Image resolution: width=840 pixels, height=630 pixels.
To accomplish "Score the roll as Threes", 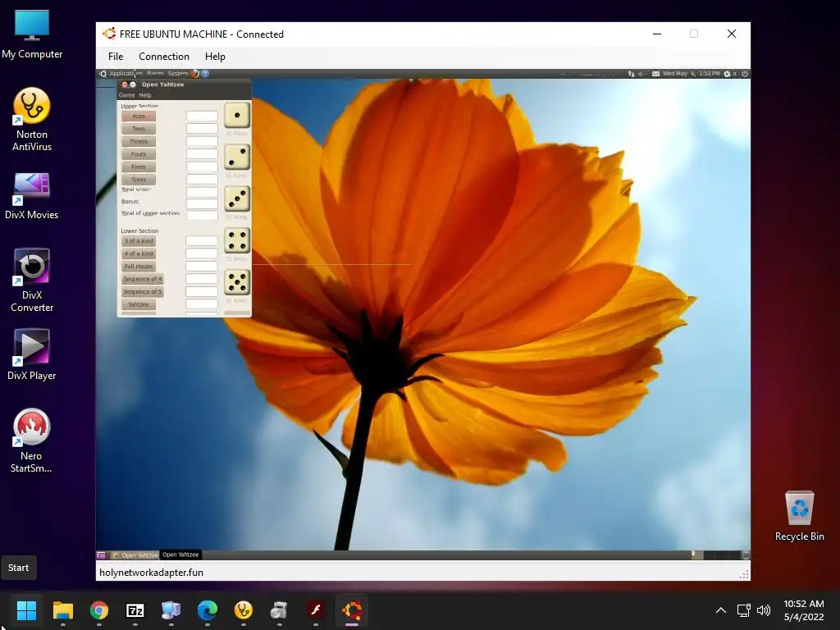I will click(x=138, y=141).
